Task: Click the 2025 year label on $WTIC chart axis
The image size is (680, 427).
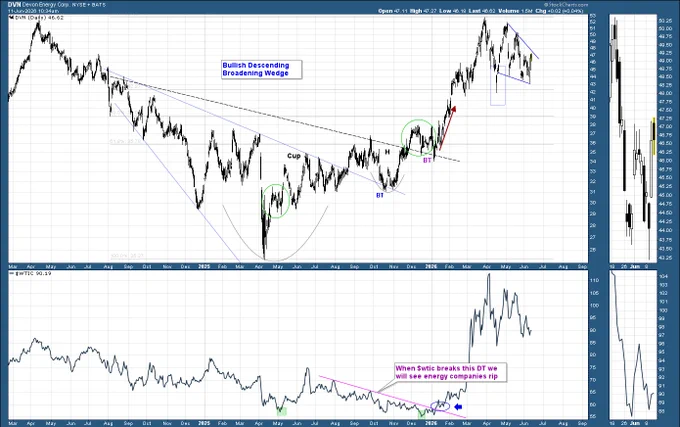Action: [204, 423]
